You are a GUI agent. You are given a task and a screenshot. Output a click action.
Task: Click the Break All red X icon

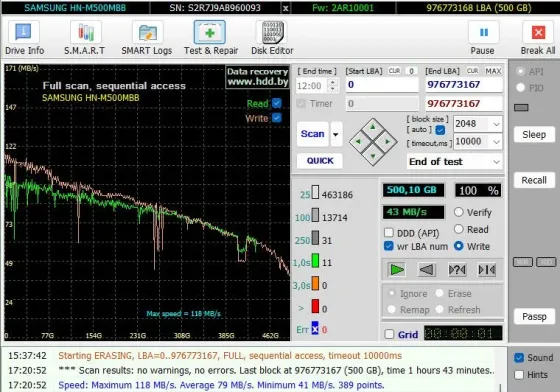[x=538, y=32]
